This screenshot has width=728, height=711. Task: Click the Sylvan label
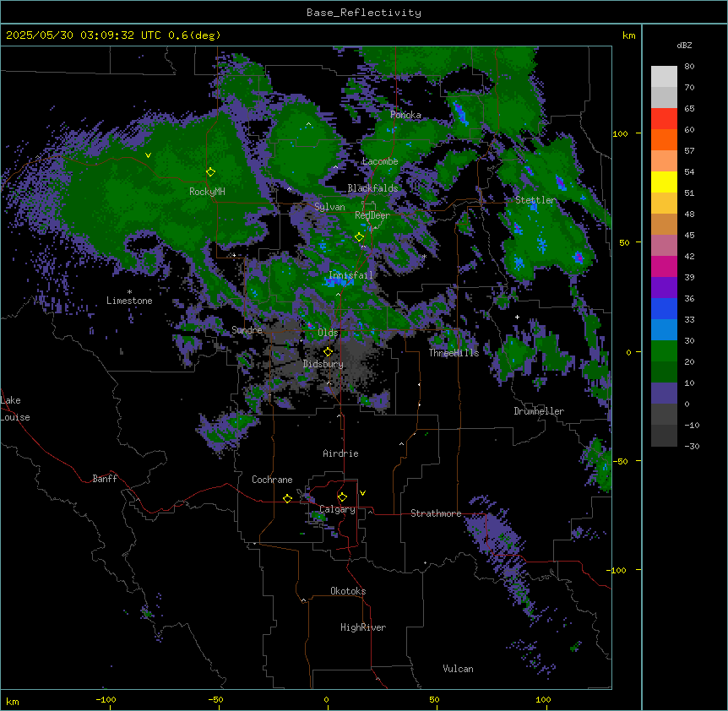click(x=329, y=207)
